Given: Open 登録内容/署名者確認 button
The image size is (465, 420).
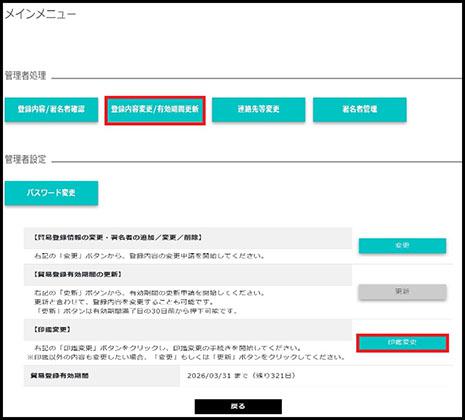Looking at the screenshot, I should click(x=51, y=109).
